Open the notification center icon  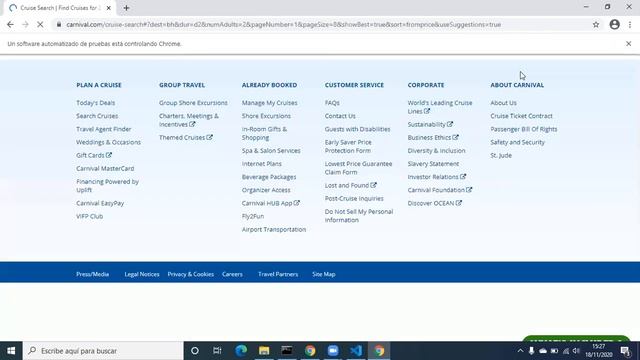[x=625, y=351]
